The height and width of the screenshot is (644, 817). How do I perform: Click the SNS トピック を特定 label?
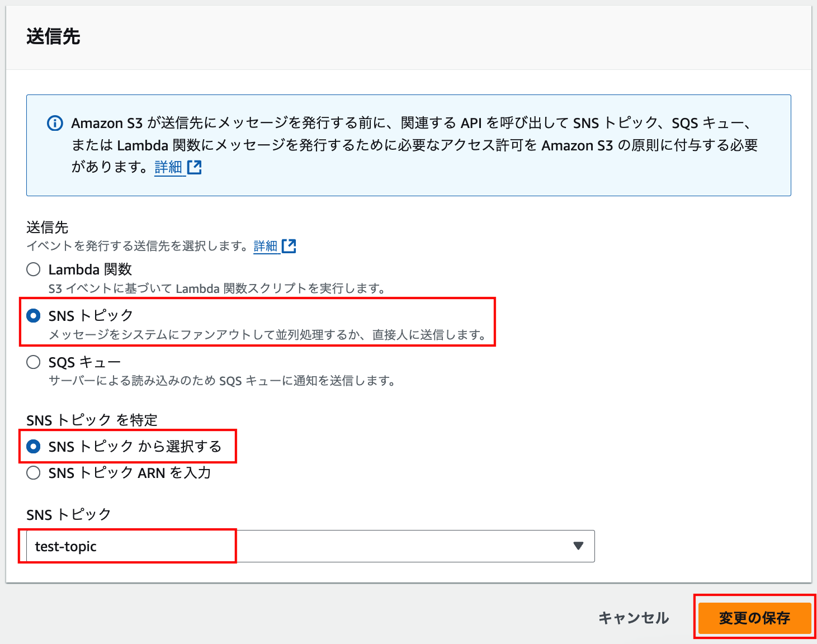pos(92,420)
